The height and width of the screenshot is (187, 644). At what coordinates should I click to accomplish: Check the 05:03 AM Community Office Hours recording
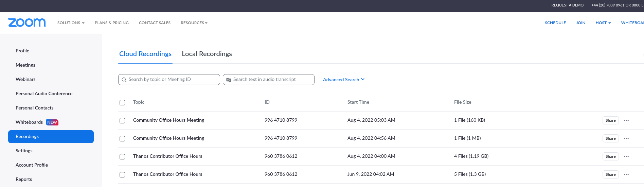coord(122,121)
